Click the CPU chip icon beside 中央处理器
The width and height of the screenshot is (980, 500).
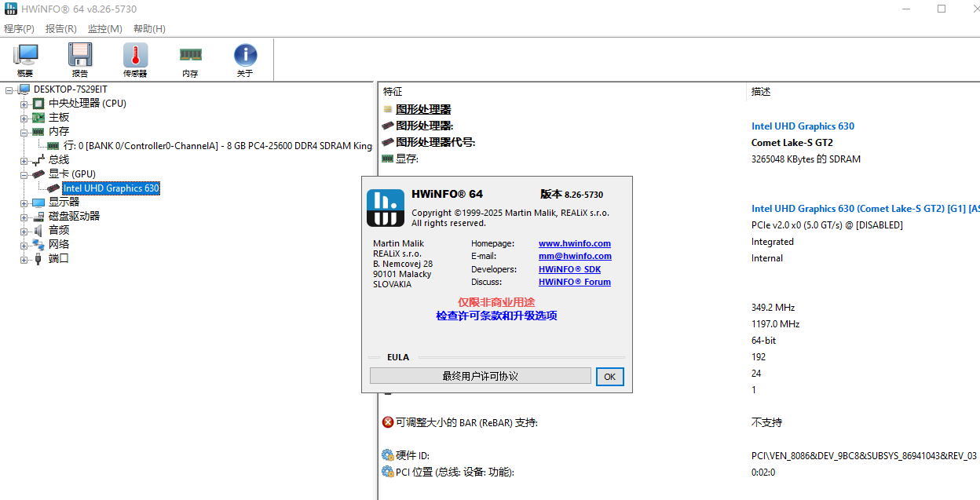[x=38, y=104]
